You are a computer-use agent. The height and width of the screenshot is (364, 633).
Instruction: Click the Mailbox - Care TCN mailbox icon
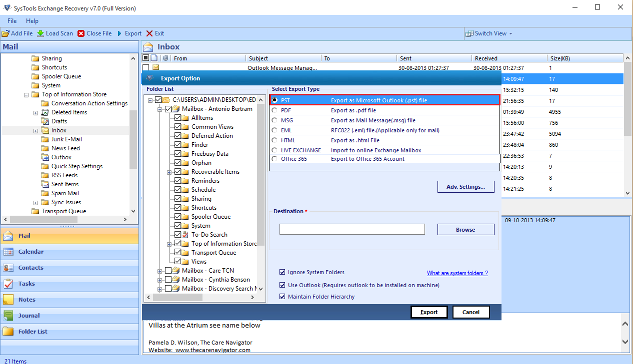pyautogui.click(x=176, y=271)
